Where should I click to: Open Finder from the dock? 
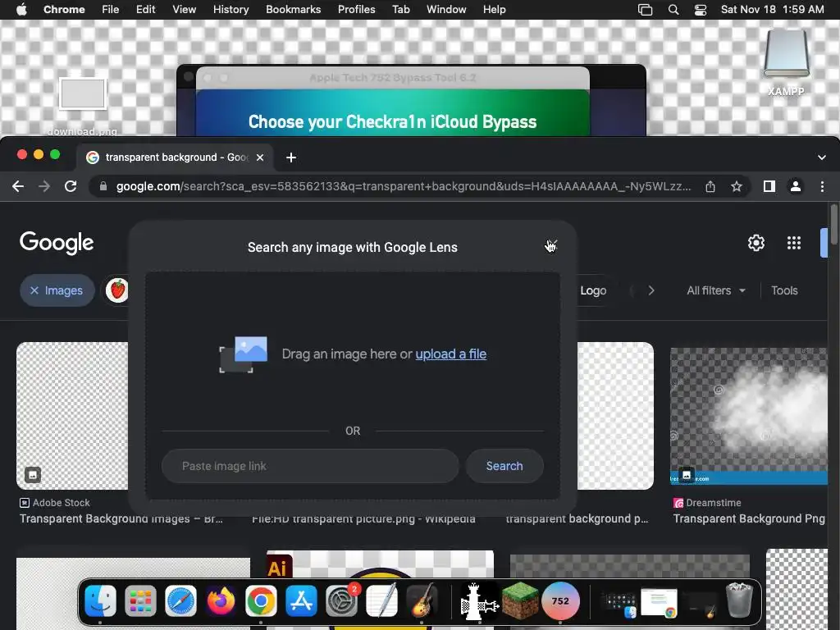100,600
